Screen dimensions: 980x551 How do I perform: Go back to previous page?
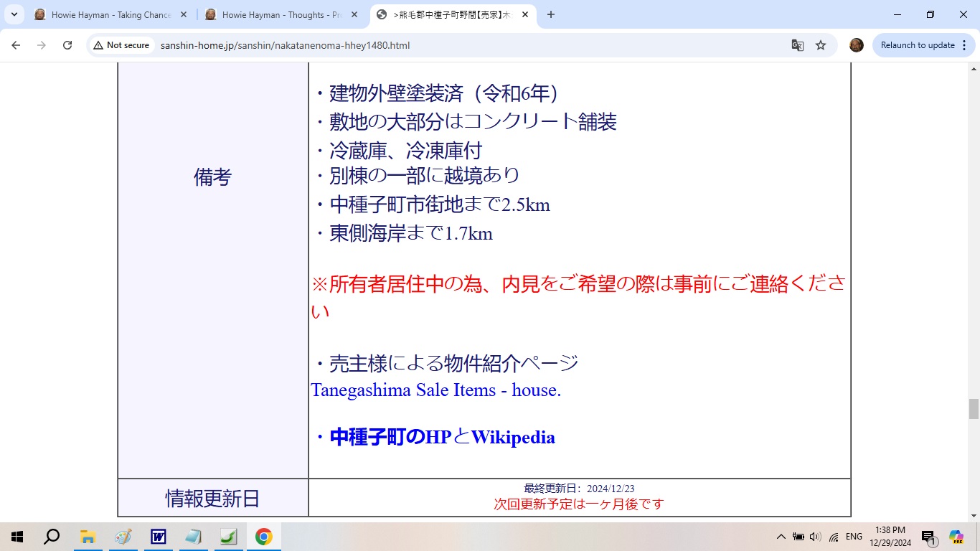(x=16, y=45)
